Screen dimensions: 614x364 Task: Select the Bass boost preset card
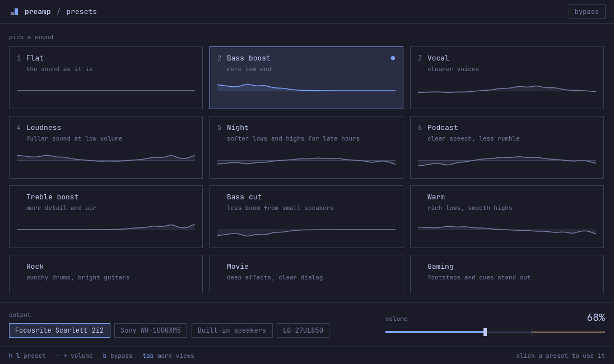pyautogui.click(x=306, y=78)
